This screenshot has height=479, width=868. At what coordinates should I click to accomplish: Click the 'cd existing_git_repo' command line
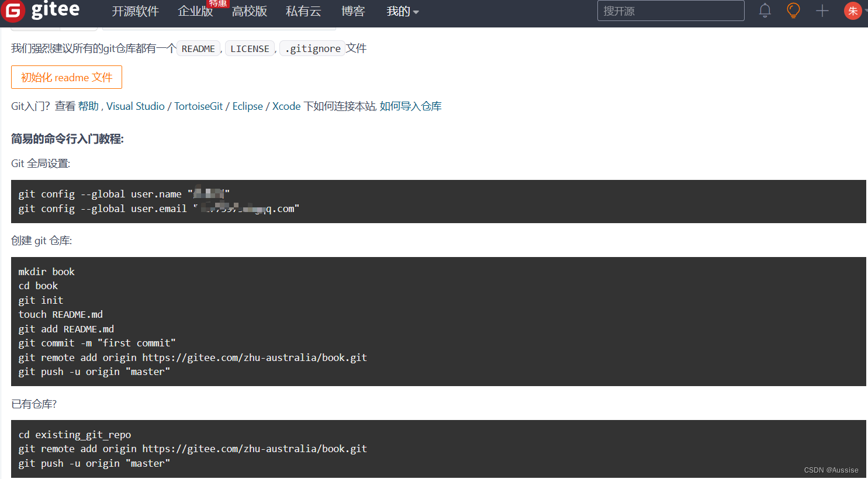tap(75, 435)
